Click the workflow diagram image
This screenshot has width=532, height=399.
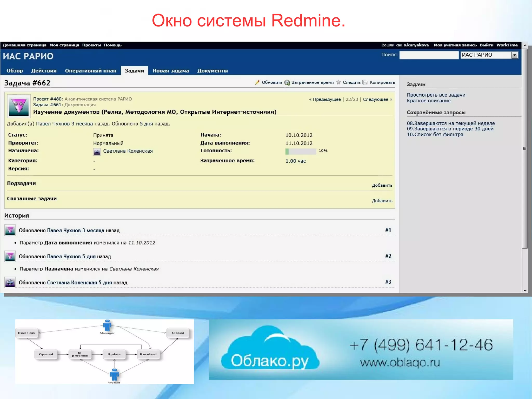click(104, 351)
